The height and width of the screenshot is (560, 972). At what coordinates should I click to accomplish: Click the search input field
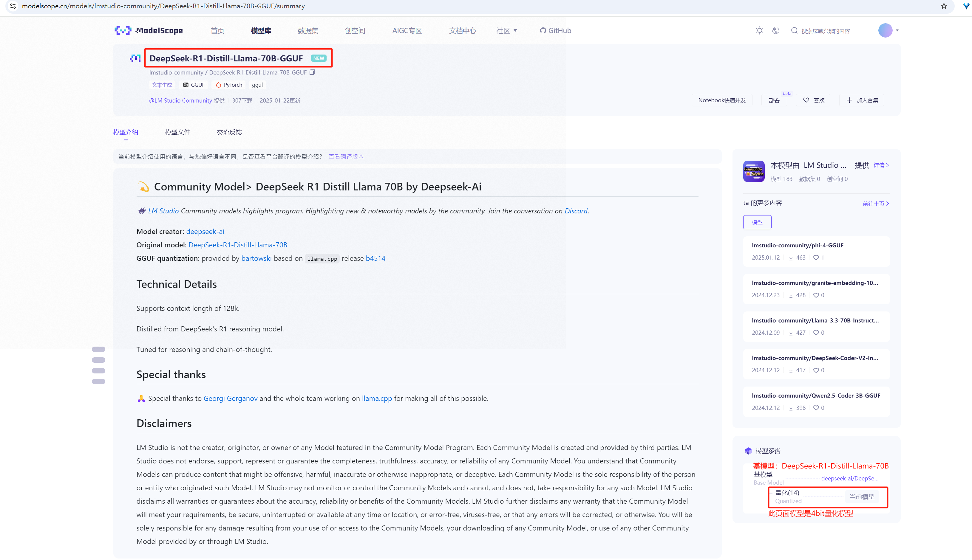825,31
